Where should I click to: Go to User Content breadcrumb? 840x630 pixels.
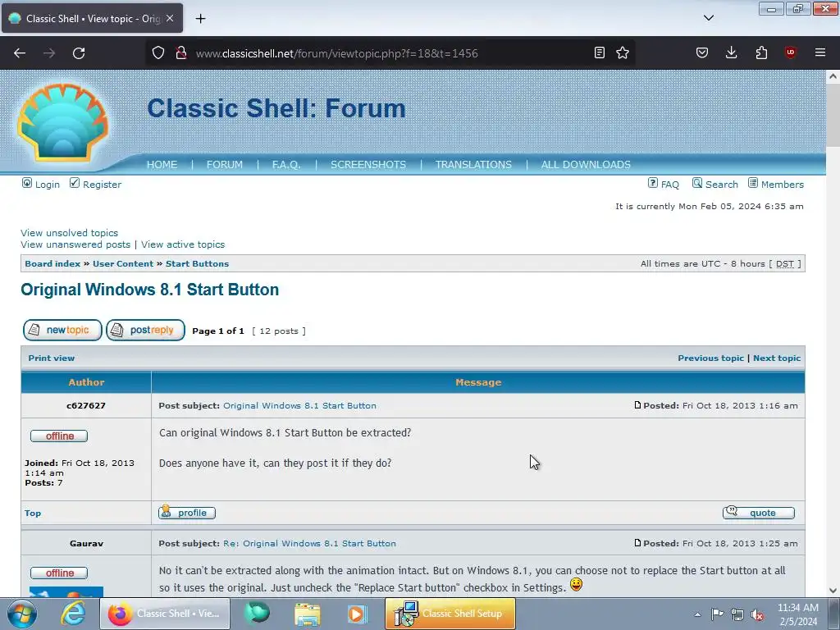[123, 263]
